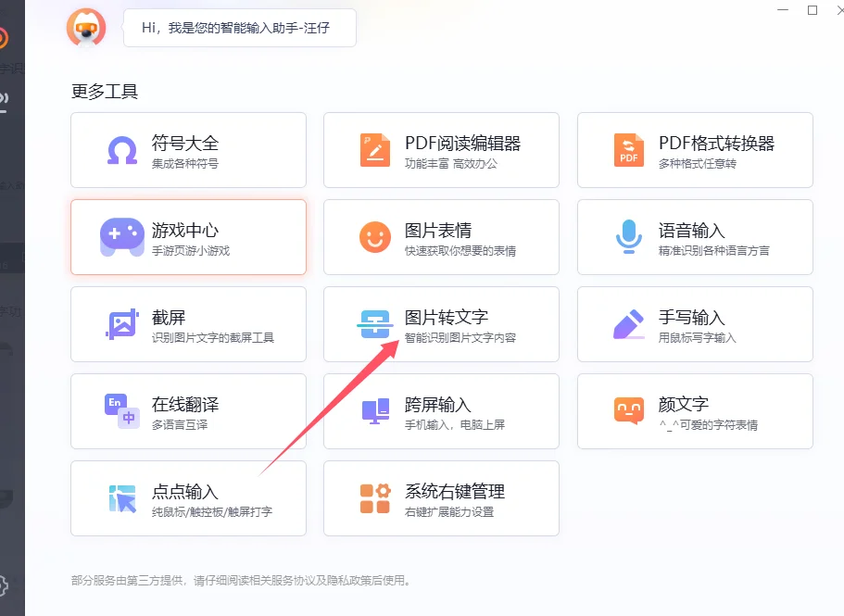The height and width of the screenshot is (616, 844).
Task: Open the 图片表情 sticker picker
Action: pos(441,236)
